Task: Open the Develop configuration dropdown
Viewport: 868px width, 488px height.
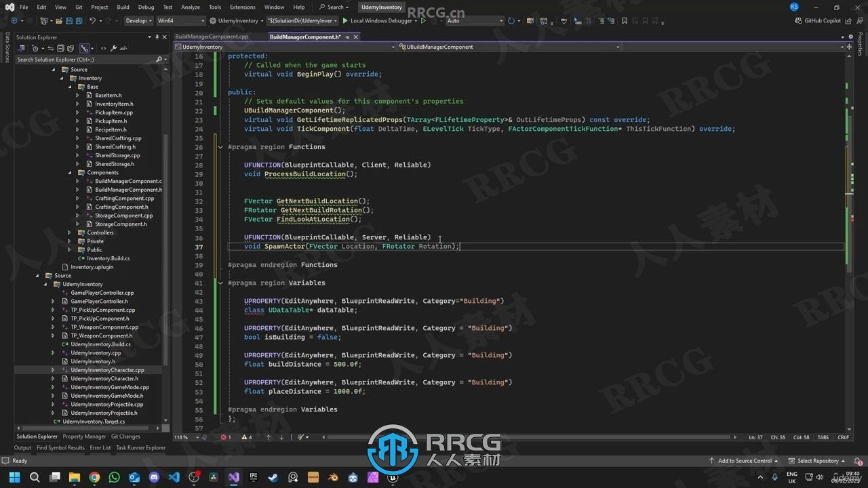Action: [x=139, y=21]
